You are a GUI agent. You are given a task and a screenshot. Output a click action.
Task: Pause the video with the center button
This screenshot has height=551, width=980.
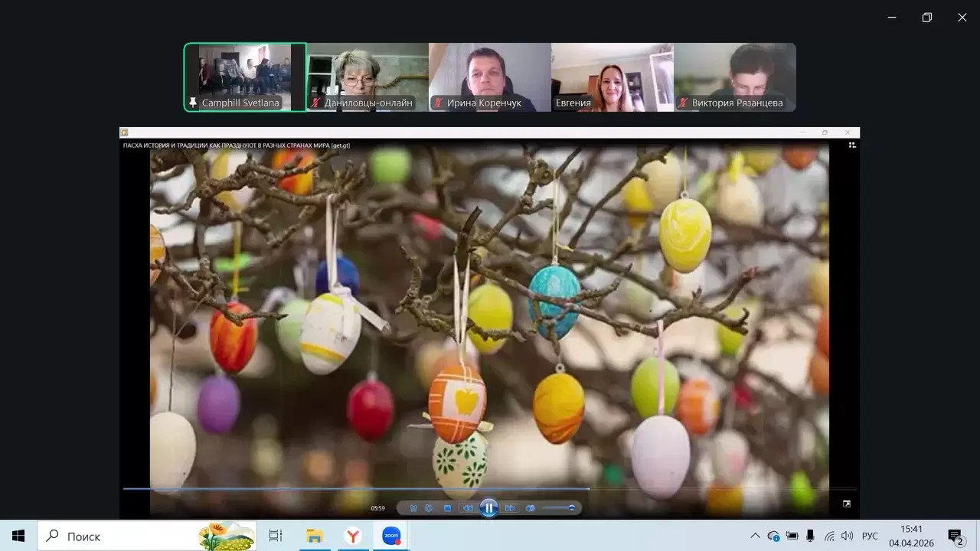[488, 507]
